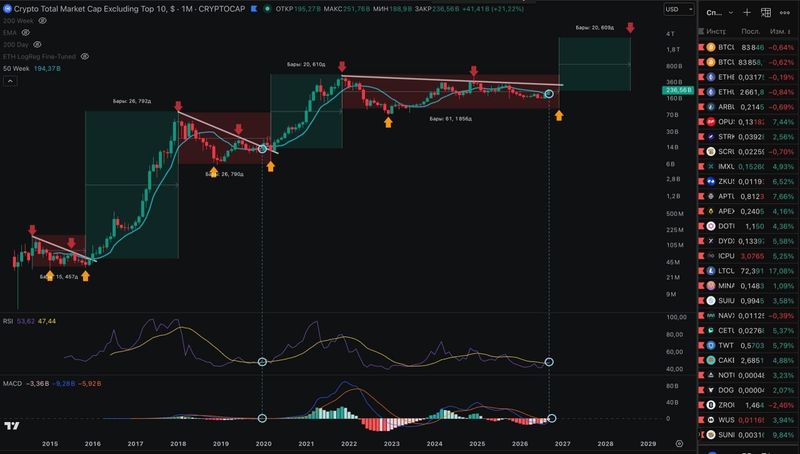This screenshot has height=454, width=800.
Task: Click the green market status dot
Action: [x=267, y=9]
